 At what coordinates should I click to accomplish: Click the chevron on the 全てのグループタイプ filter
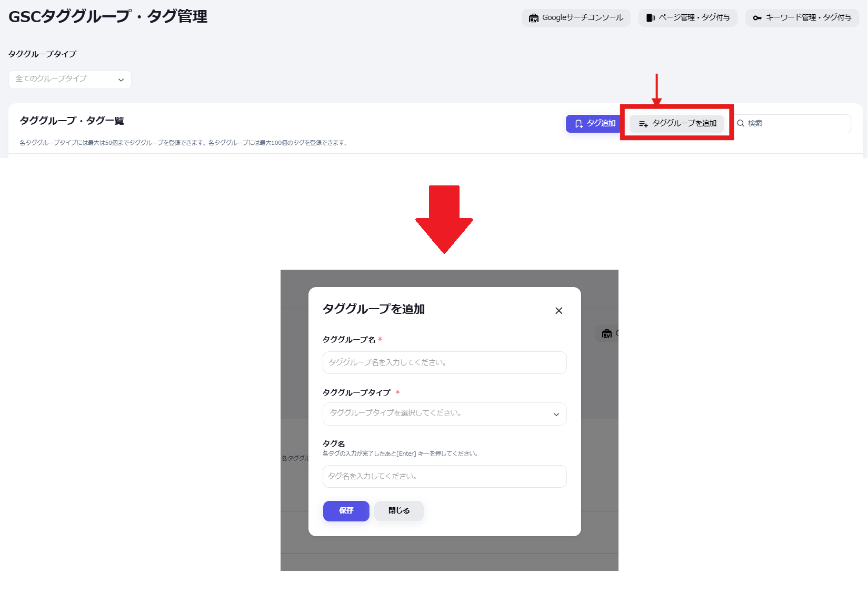(x=121, y=80)
